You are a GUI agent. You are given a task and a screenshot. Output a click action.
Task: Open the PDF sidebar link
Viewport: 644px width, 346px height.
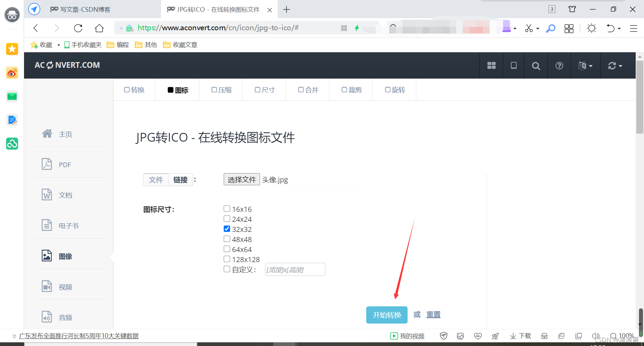coord(65,165)
